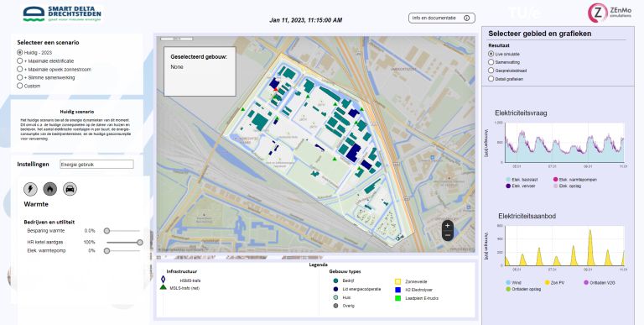Click the Laadplein E-trucks green square
Screen dimensions: 644x325
(397, 298)
